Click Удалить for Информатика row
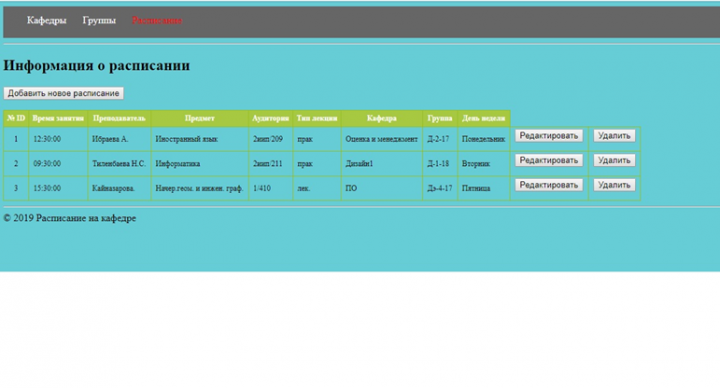The width and height of the screenshot is (720, 388). [x=614, y=160]
